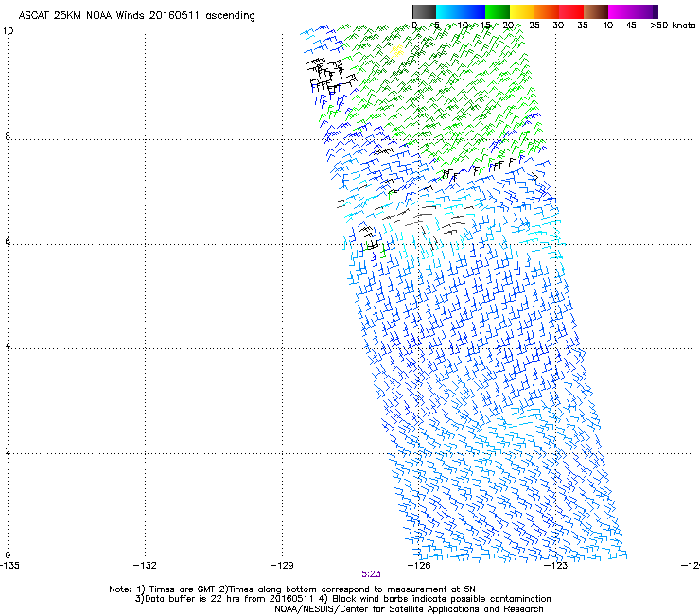This screenshot has height=615, width=700.
Task: Click the latitude '8' axis label
Action: click(x=8, y=136)
